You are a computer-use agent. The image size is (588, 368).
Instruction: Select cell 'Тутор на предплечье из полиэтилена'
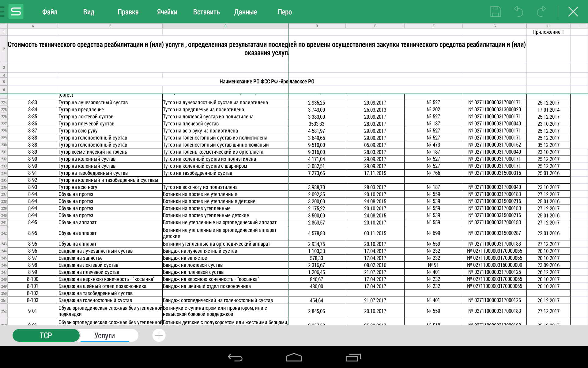(225, 110)
